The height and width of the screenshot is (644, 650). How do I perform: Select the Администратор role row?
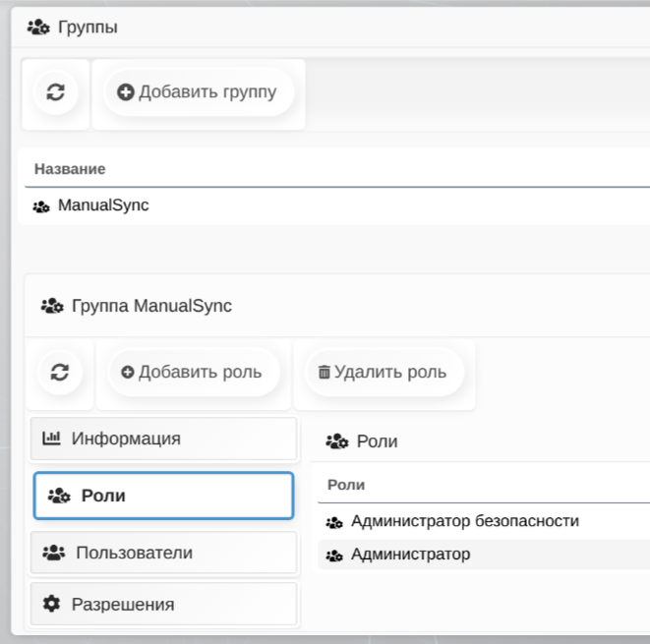tap(411, 555)
